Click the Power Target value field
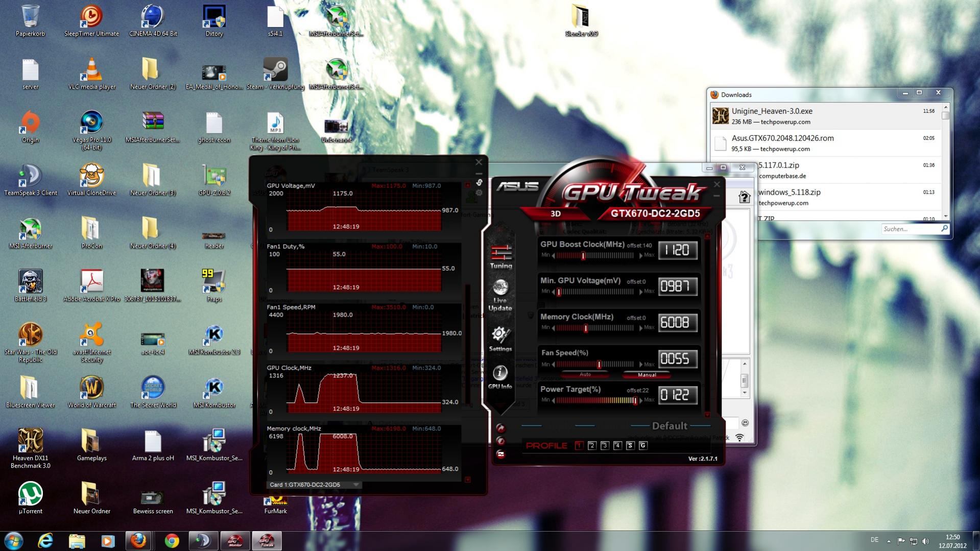980x551 pixels. [x=678, y=395]
